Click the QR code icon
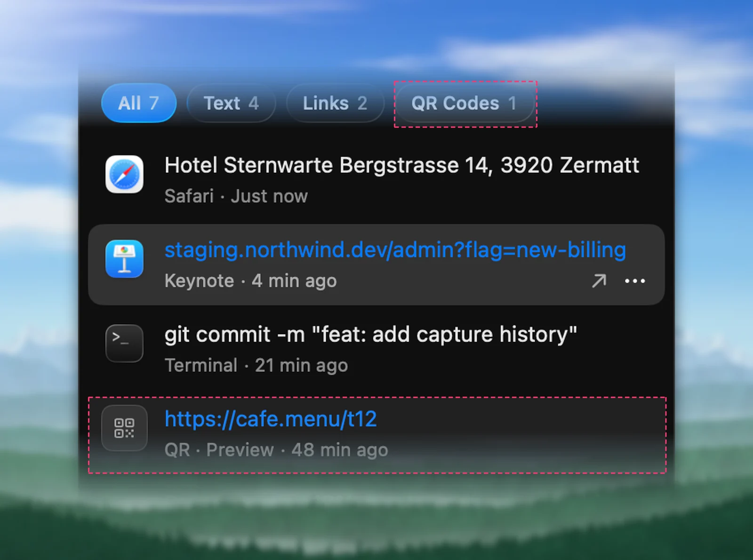The image size is (753, 560). 124,428
